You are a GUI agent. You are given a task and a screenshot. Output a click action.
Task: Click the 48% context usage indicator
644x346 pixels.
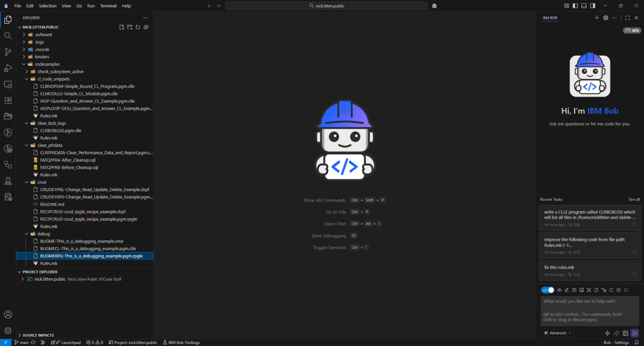[x=632, y=31]
